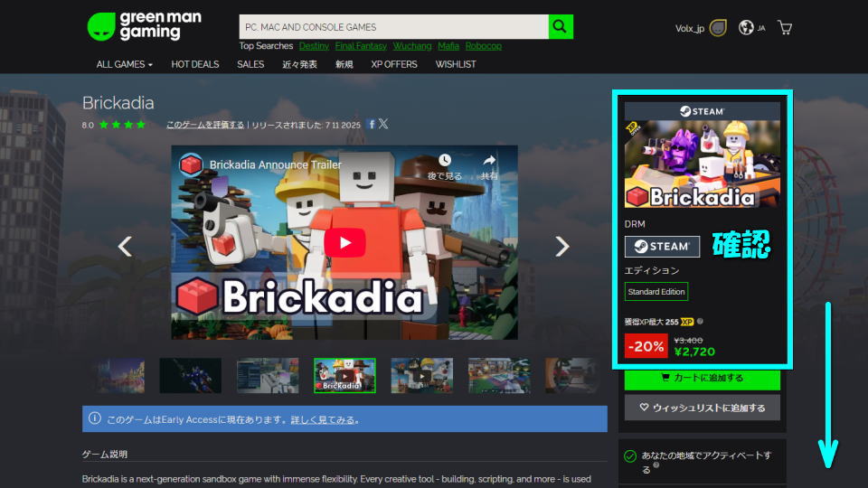Share Brickadia on Facebook

pyautogui.click(x=372, y=124)
